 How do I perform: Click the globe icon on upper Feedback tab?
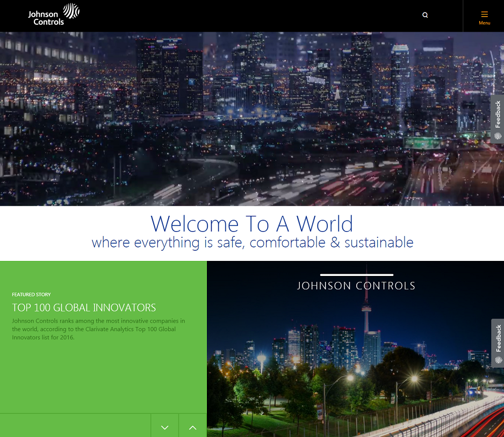(x=498, y=136)
